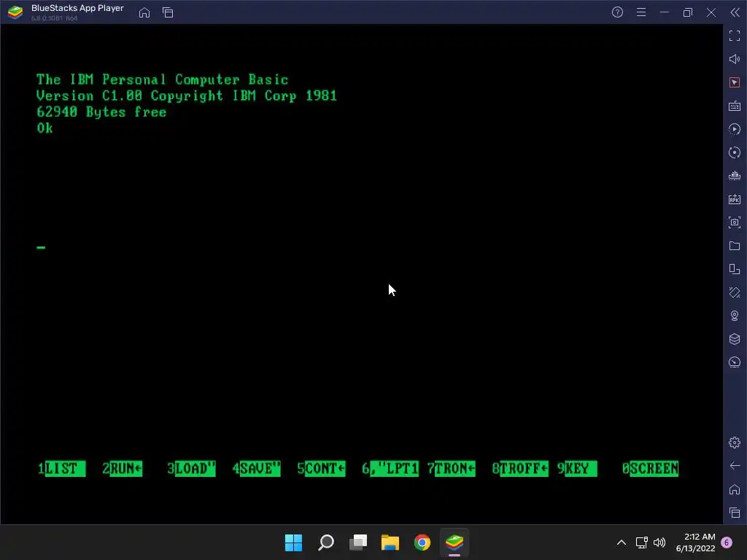Collapse the sidebar with double chevron
This screenshot has width=747, height=560.
point(735,12)
